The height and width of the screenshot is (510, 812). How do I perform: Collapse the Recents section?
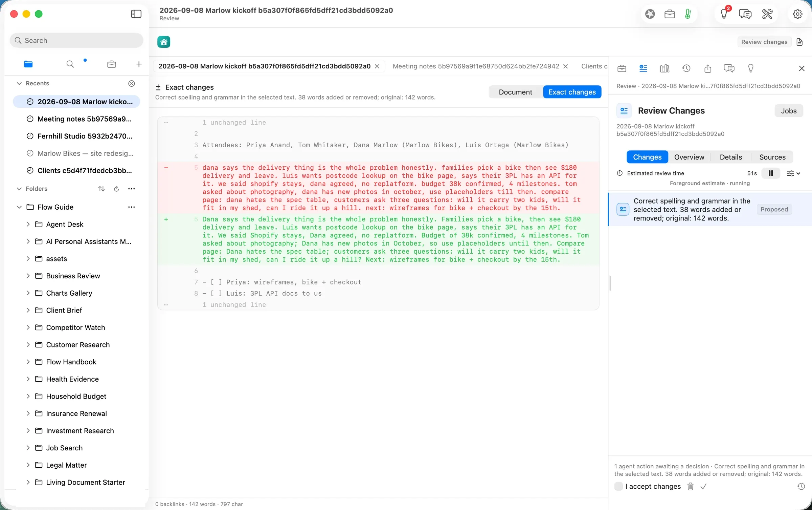(19, 83)
